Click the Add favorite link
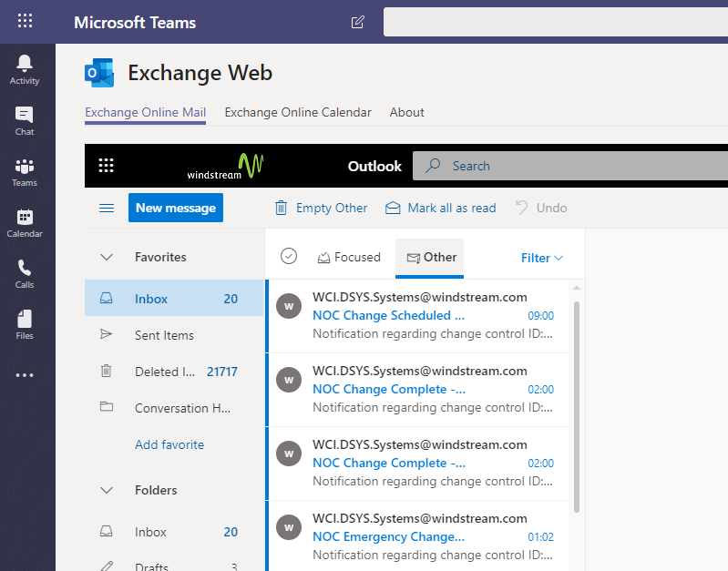Viewport: 728px width, 571px height. [169, 444]
